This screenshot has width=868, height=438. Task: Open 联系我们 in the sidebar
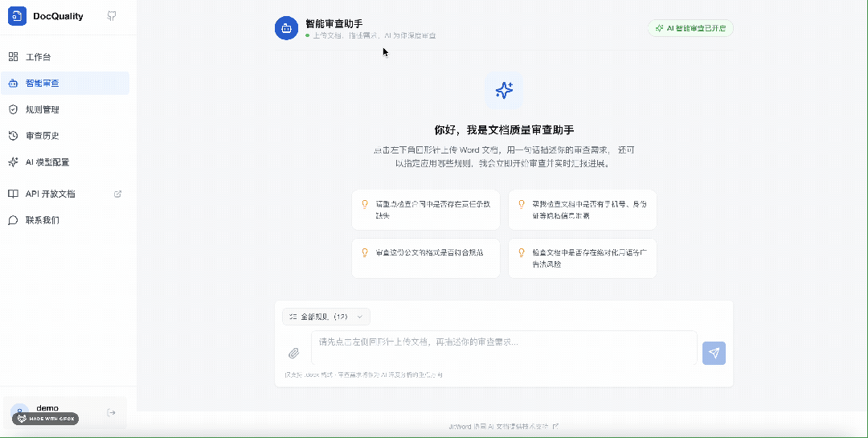tap(65, 220)
